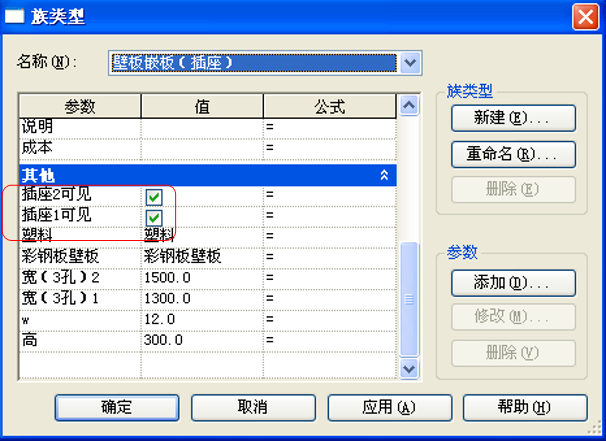The width and height of the screenshot is (606, 441).
Task: Click the 插座2可见 parameter name
Action: click(x=80, y=194)
